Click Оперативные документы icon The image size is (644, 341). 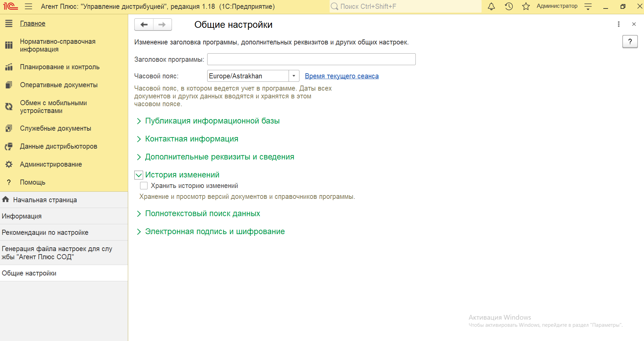pyautogui.click(x=9, y=85)
